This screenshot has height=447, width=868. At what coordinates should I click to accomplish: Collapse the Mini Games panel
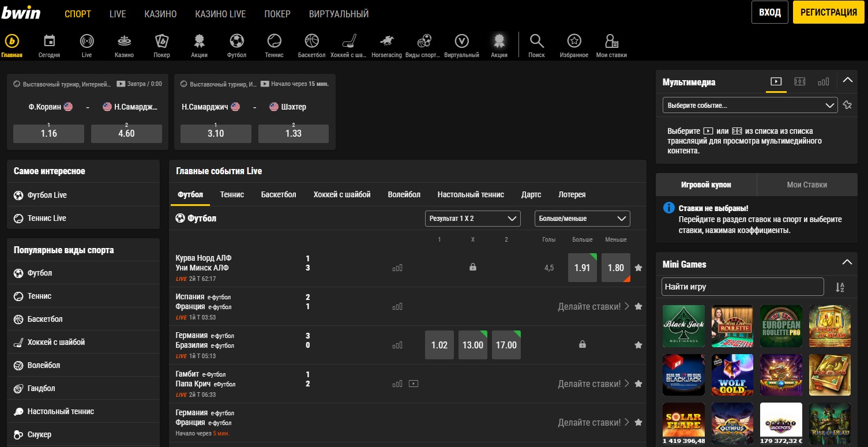tap(847, 263)
